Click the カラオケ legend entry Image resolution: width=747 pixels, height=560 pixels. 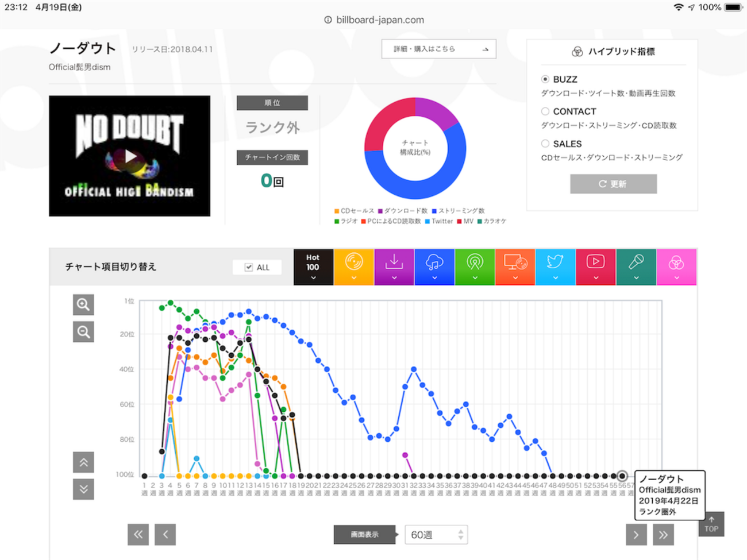click(492, 221)
